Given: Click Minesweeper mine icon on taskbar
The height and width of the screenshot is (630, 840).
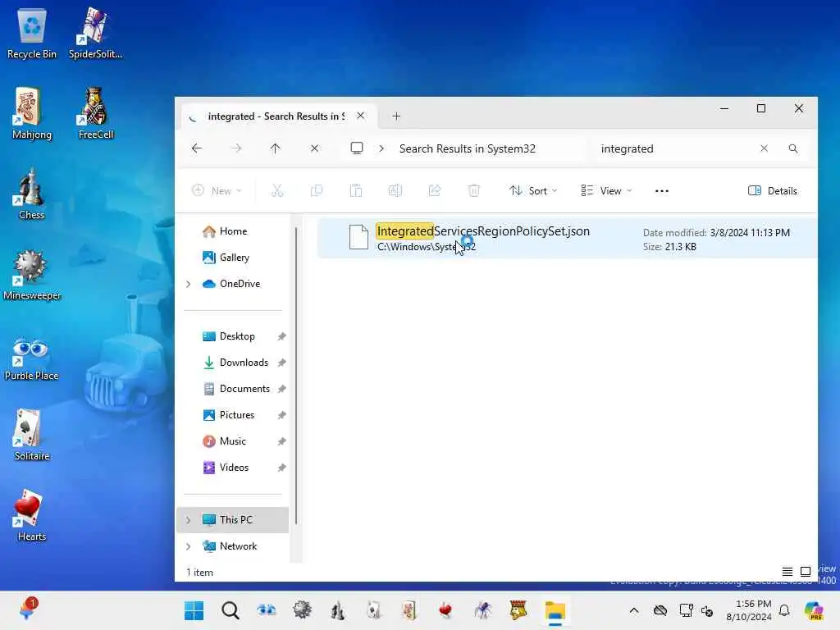Looking at the screenshot, I should (302, 610).
